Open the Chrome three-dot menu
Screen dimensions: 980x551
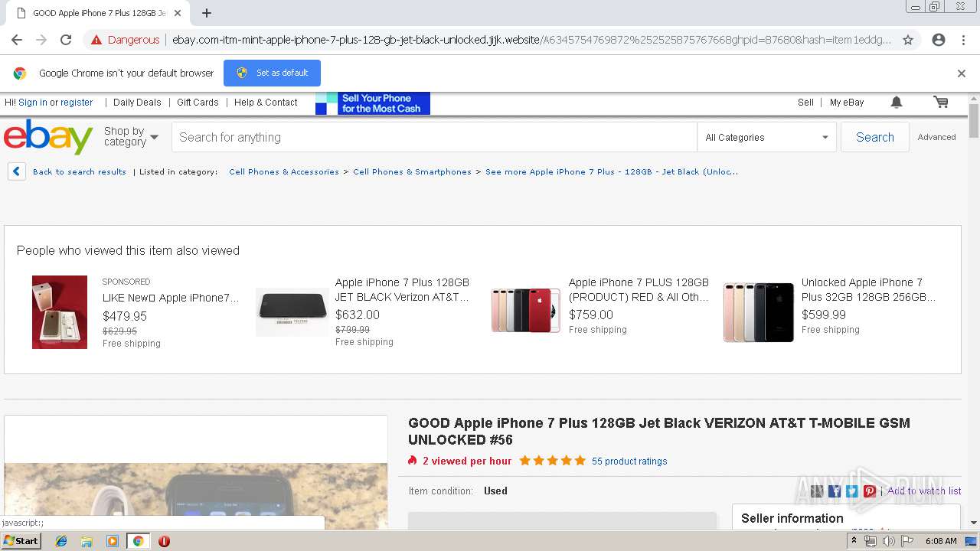pos(963,40)
